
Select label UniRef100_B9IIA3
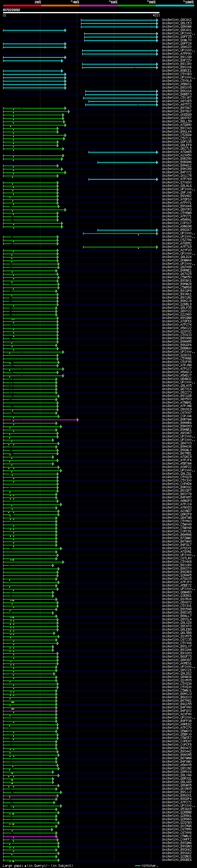(x=177, y=128)
